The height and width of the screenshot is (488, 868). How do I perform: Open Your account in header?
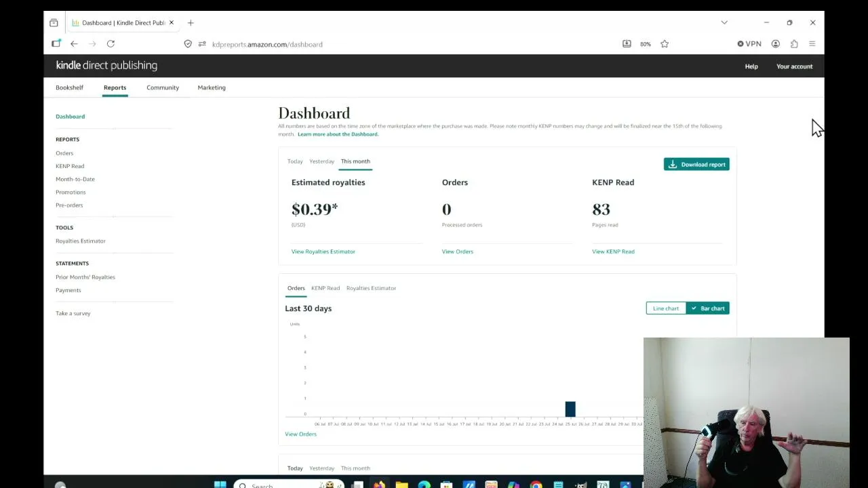point(794,66)
